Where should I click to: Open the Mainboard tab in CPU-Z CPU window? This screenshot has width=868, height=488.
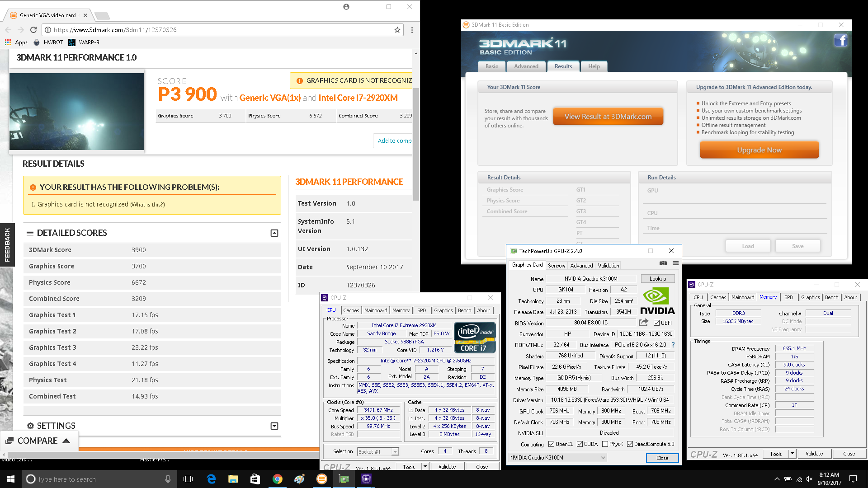click(x=376, y=310)
